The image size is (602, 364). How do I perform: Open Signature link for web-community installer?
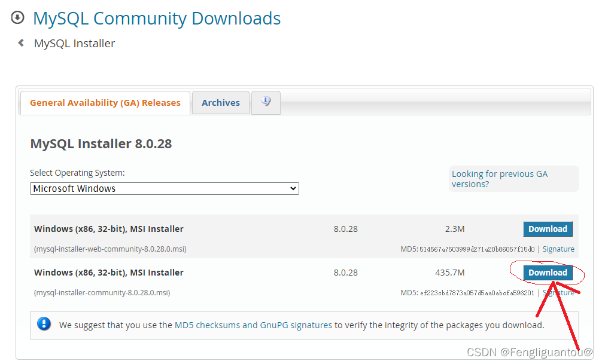(558, 249)
